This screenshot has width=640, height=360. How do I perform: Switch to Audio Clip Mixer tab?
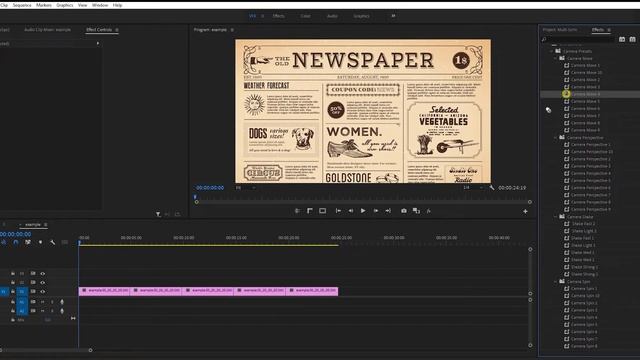[x=47, y=30]
